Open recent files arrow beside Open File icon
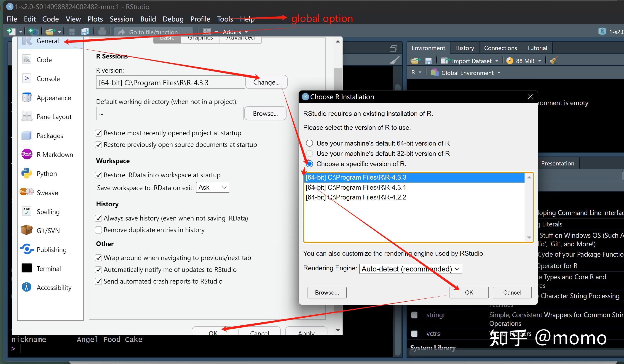624x364 pixels. click(59, 32)
